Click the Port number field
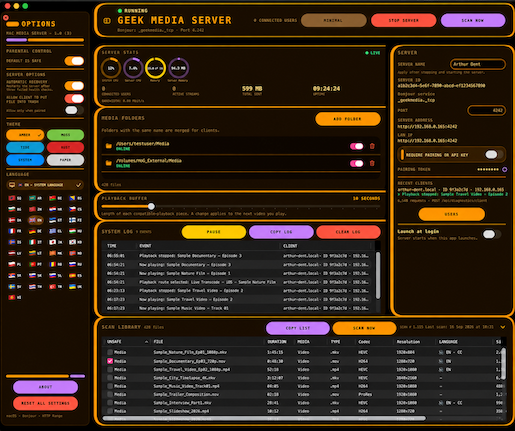Viewport: 515px width, 431px height. (486, 110)
